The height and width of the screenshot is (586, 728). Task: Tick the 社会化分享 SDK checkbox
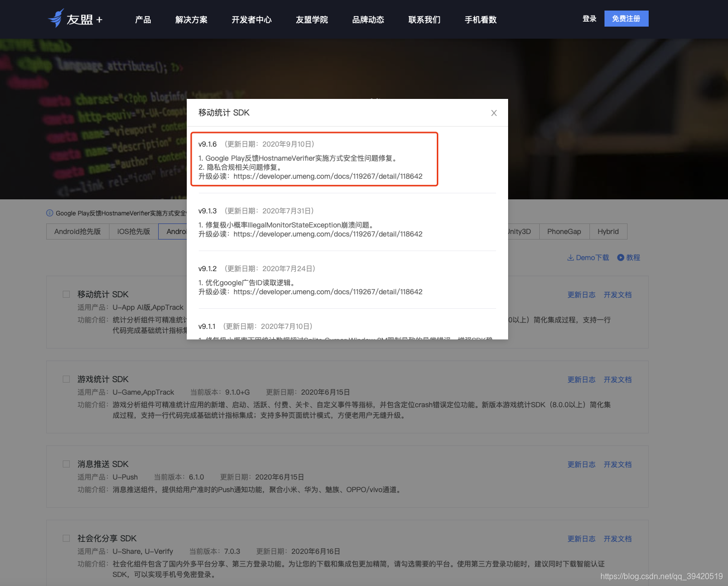click(66, 538)
